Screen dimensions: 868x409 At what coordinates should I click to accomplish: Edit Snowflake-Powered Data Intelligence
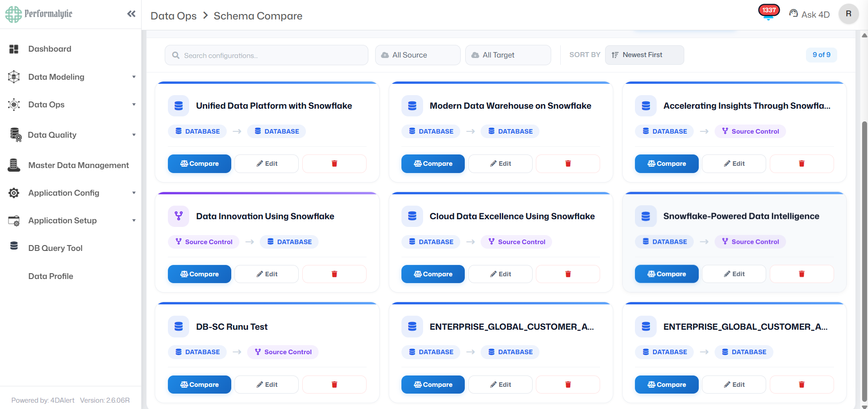[734, 274]
